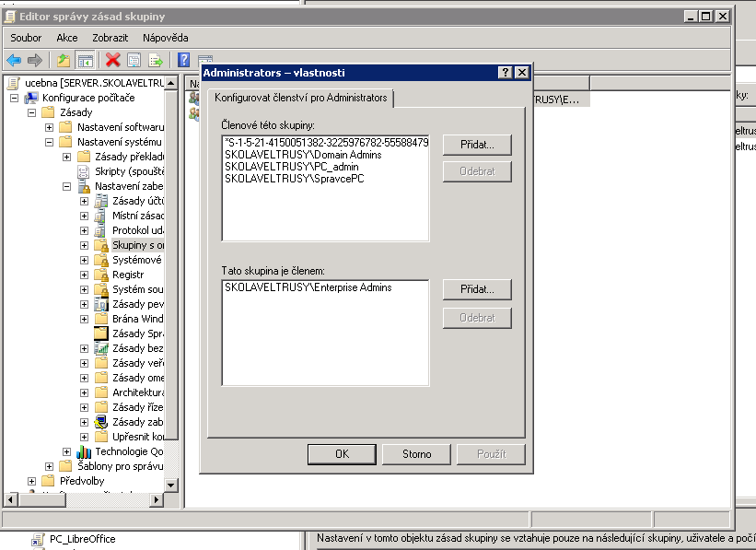Open the Soubor menu
This screenshot has height=550, width=756.
(26, 38)
